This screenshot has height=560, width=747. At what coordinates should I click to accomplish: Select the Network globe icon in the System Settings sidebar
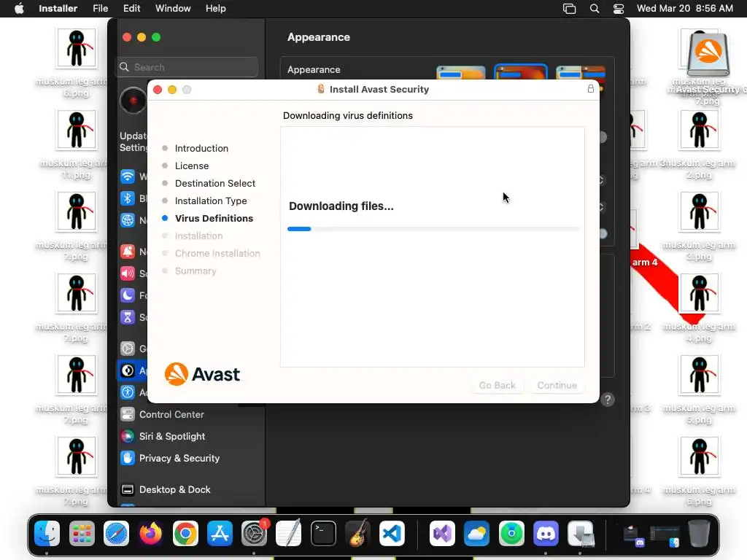128,220
